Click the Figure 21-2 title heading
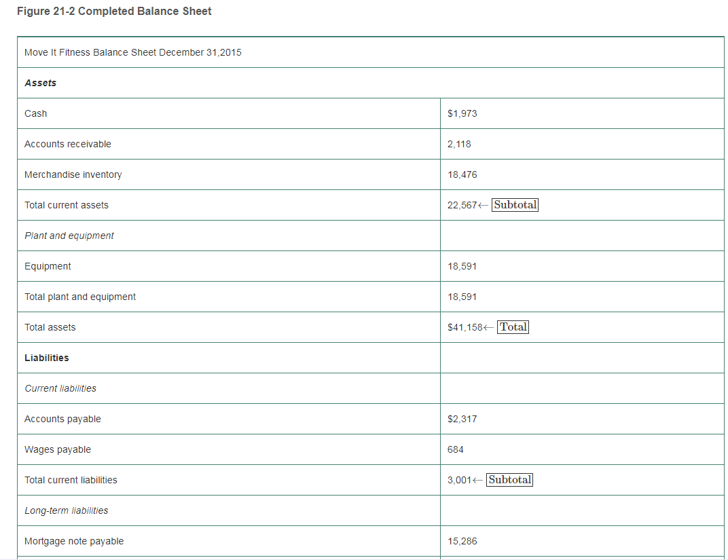The width and height of the screenshot is (728, 560). point(114,11)
